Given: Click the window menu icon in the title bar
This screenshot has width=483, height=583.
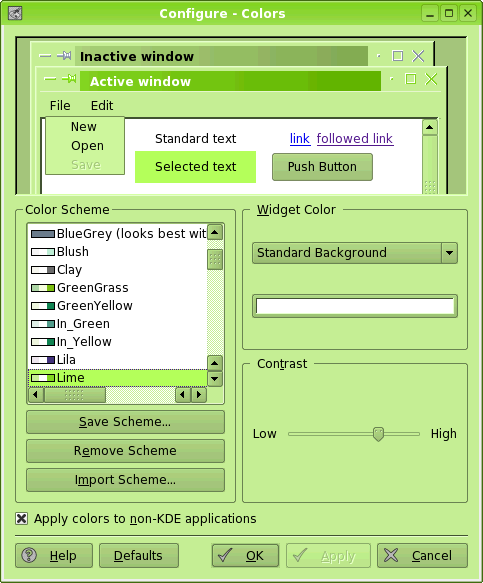Looking at the screenshot, I should tap(15, 13).
